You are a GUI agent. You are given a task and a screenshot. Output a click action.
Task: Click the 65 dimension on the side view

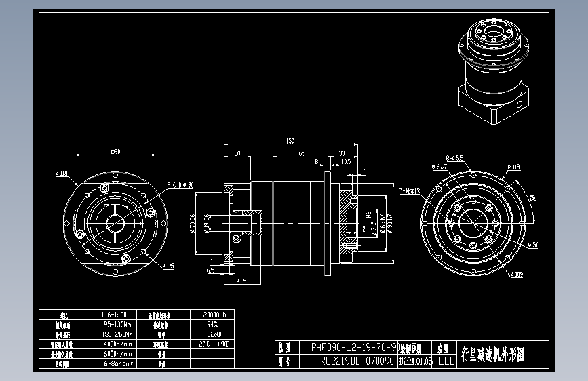[x=302, y=153]
